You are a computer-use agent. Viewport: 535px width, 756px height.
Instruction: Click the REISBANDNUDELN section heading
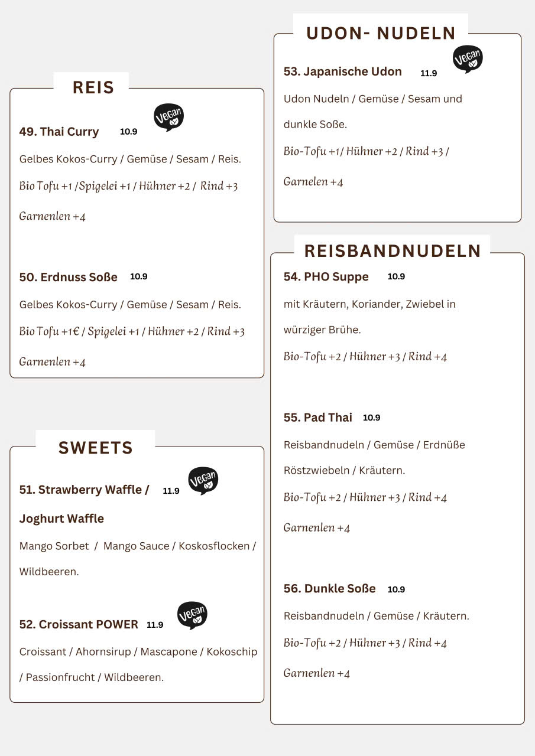click(393, 251)
